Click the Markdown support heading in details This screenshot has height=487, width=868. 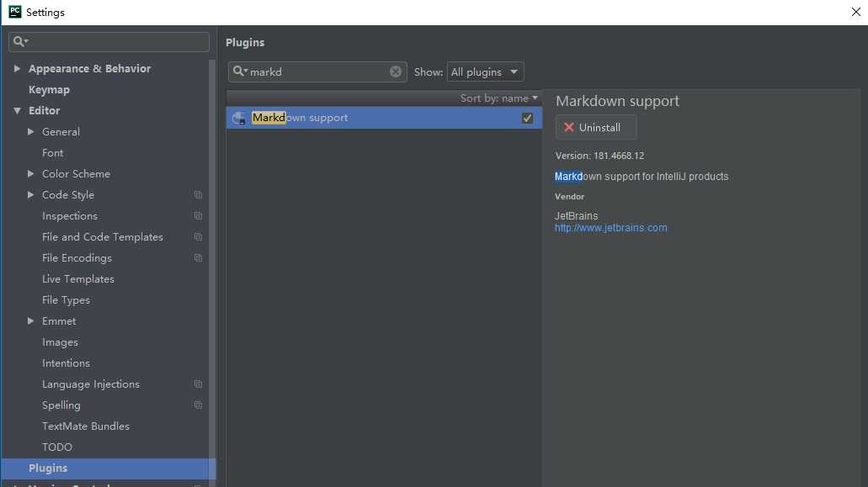tap(617, 101)
